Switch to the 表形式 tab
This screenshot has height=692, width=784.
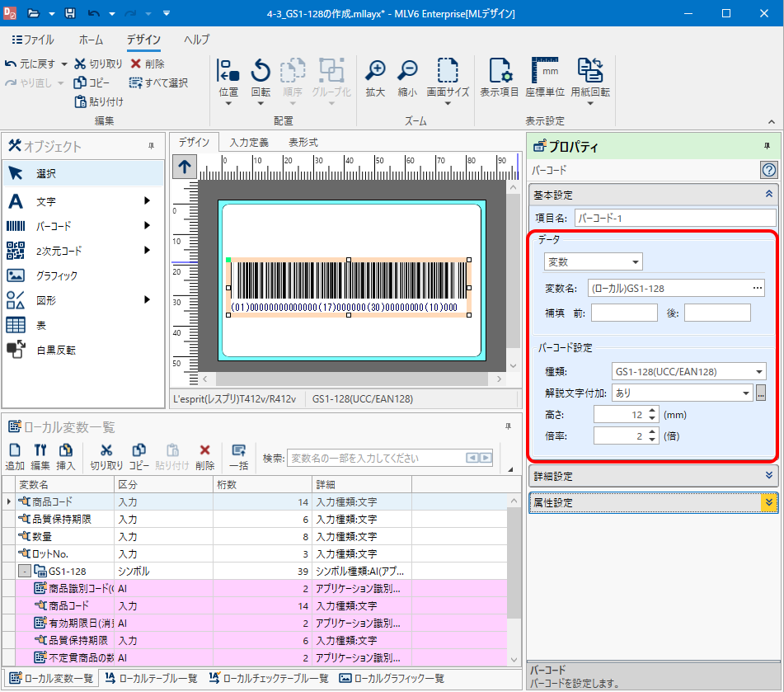pyautogui.click(x=303, y=143)
